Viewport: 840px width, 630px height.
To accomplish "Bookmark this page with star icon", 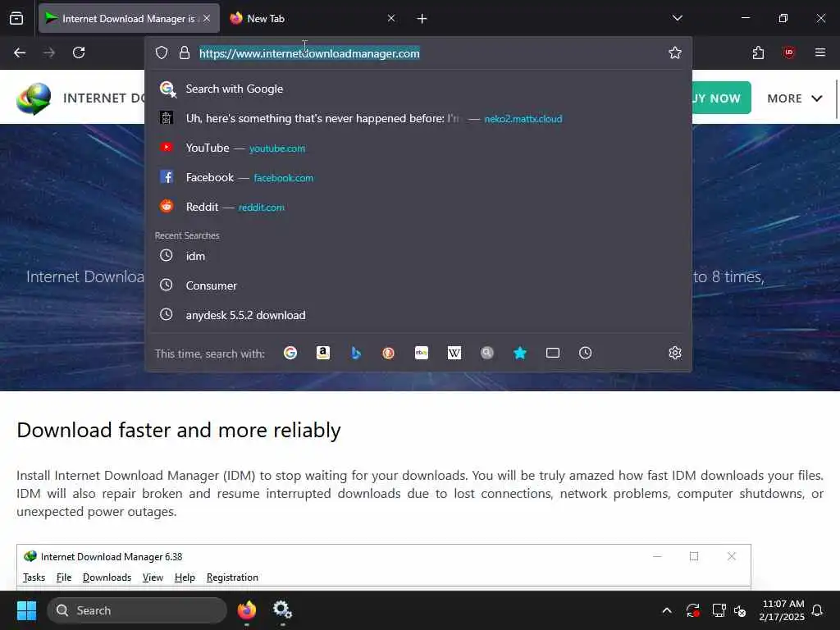I will pos(675,52).
